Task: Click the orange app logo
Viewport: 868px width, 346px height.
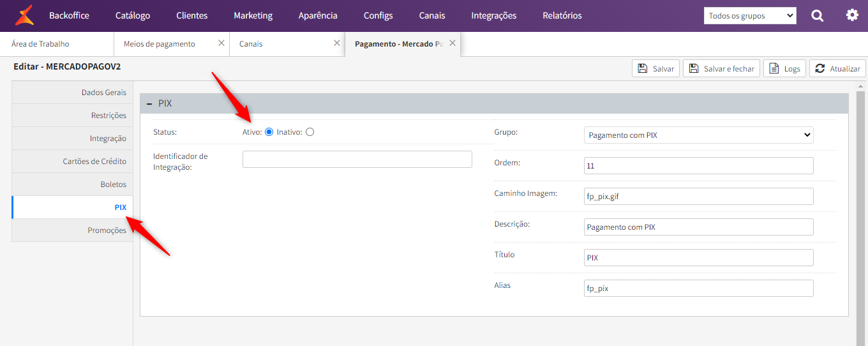Action: 24,15
